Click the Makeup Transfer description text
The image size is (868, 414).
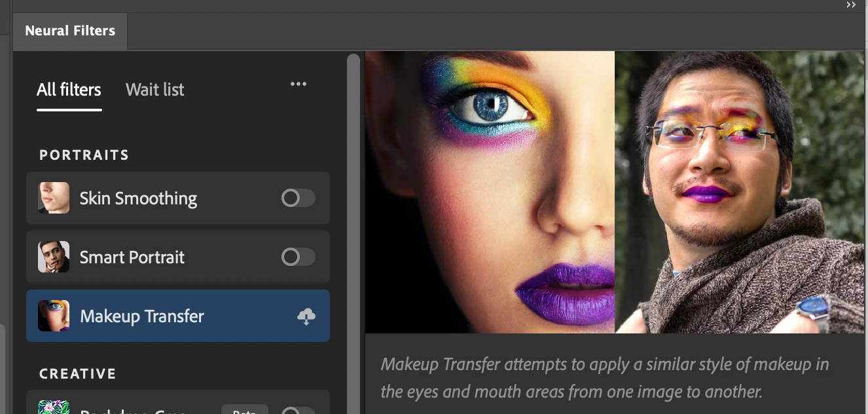(605, 378)
